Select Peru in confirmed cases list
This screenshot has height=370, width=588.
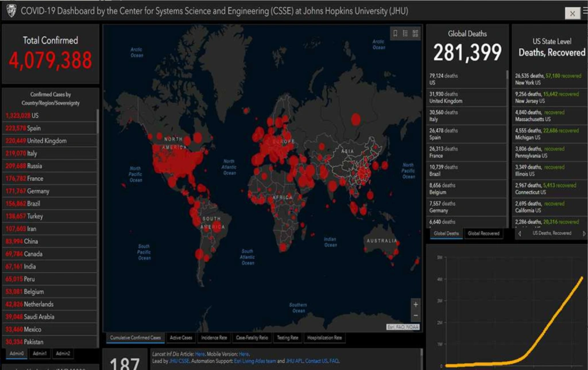click(x=49, y=279)
